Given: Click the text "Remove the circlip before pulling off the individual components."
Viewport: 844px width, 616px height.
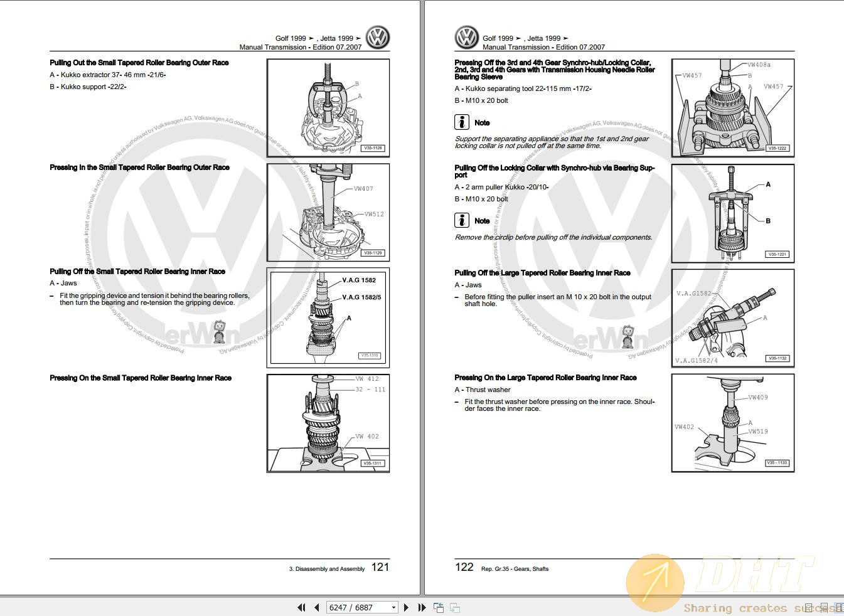Looking at the screenshot, I should (553, 237).
